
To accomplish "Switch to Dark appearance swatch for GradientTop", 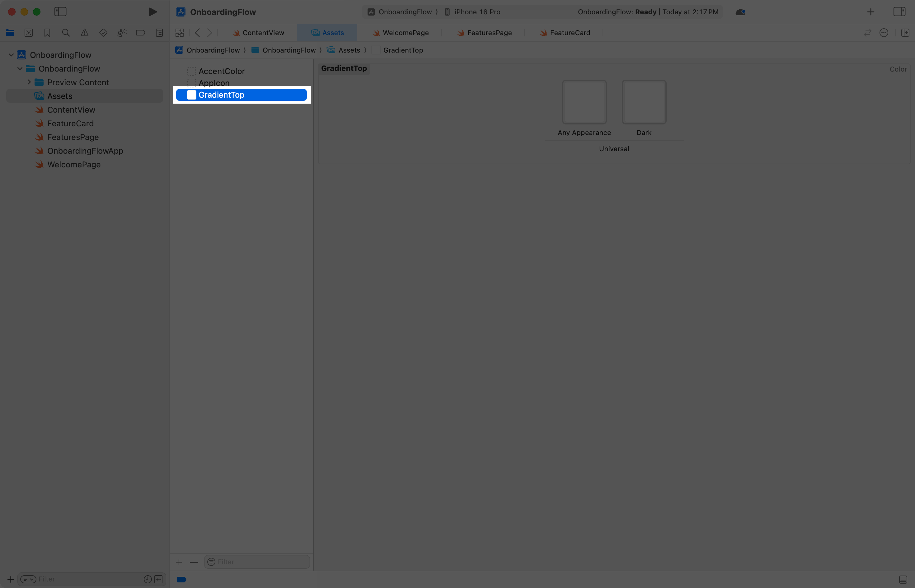I will (x=644, y=101).
